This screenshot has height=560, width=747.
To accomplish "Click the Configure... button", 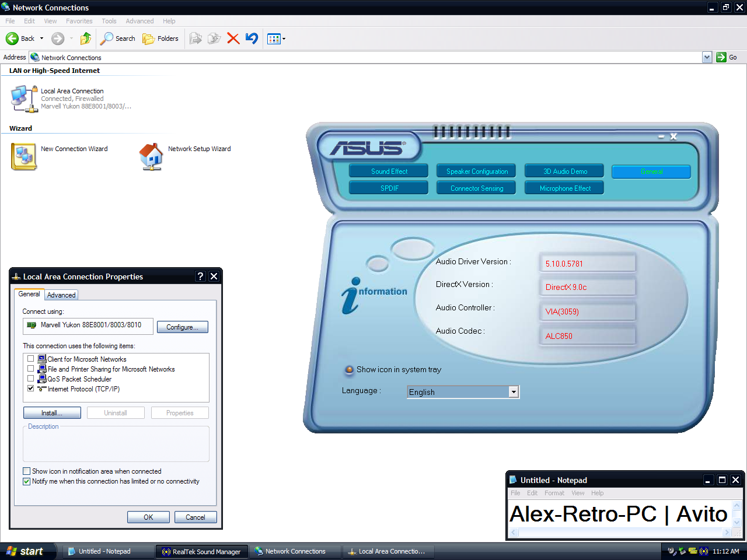I will (x=182, y=327).
